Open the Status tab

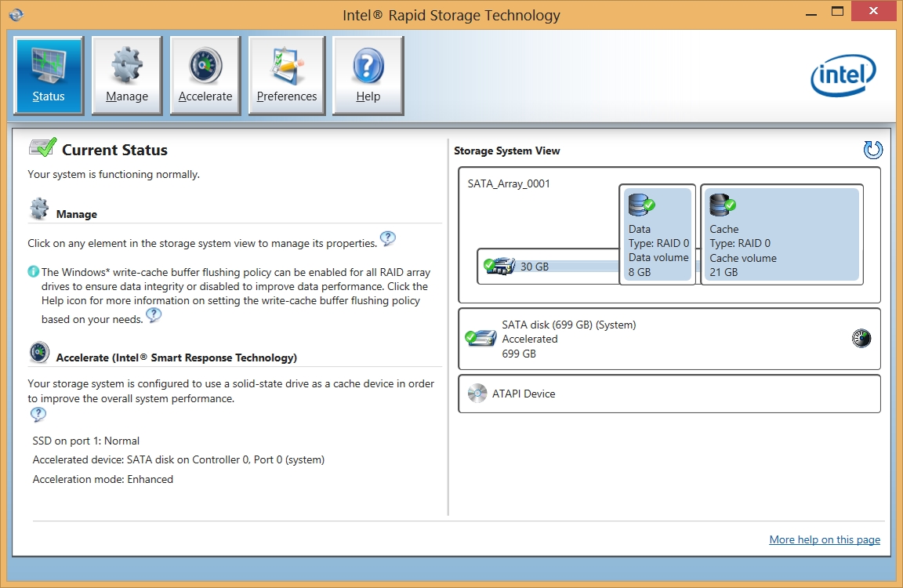[x=49, y=76]
